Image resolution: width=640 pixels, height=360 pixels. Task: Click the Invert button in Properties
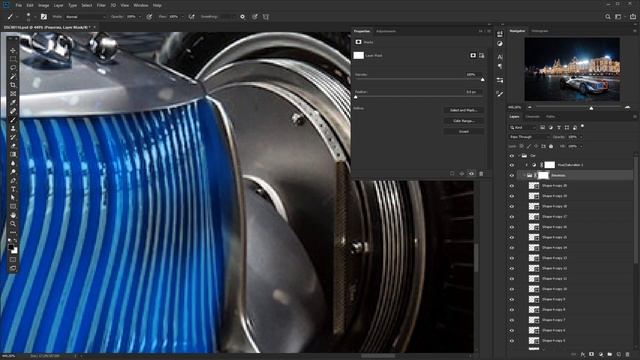pyautogui.click(x=464, y=131)
